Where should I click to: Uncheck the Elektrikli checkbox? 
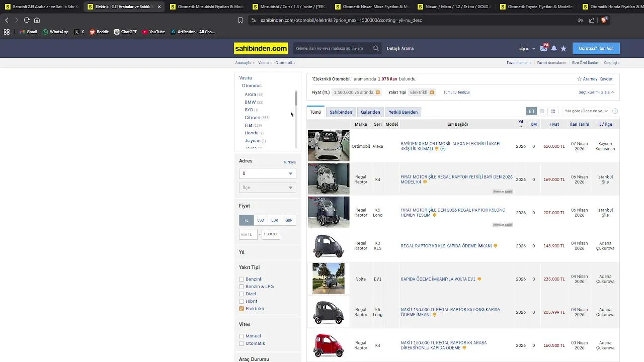(x=242, y=309)
